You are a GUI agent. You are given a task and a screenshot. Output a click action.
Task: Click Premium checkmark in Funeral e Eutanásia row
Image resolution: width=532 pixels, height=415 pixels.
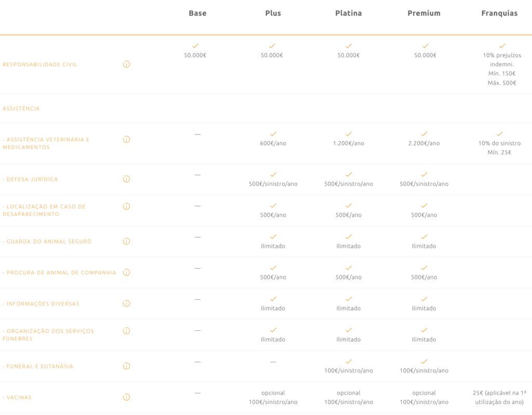click(424, 362)
